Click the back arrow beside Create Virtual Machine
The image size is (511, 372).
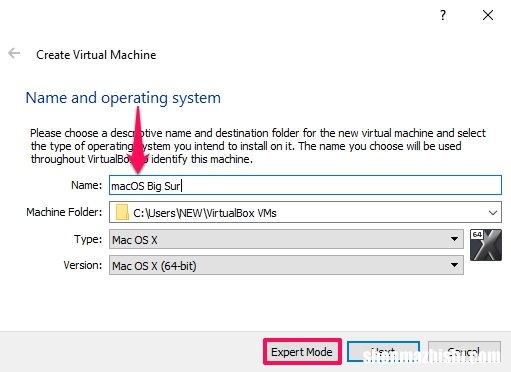coord(14,53)
